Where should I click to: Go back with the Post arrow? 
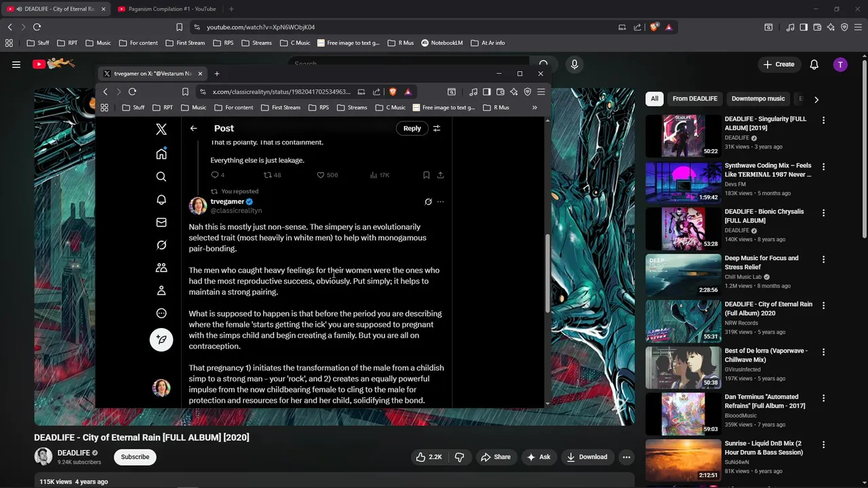tap(194, 128)
